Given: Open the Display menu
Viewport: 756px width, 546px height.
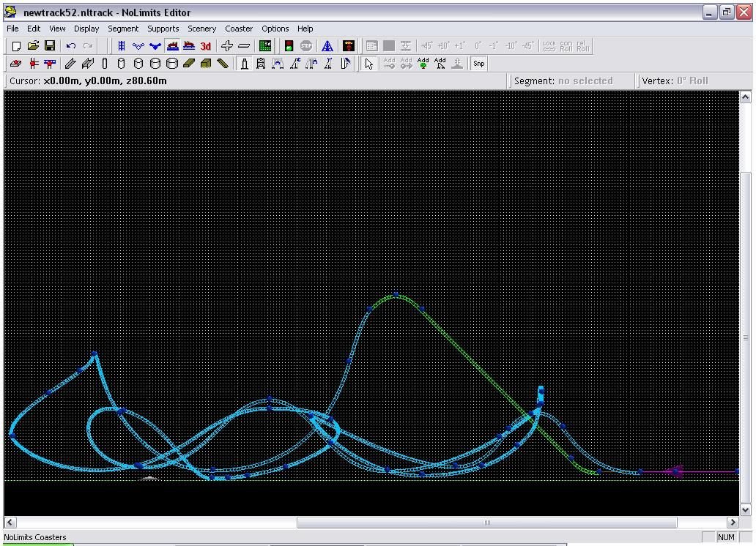Looking at the screenshot, I should point(86,29).
